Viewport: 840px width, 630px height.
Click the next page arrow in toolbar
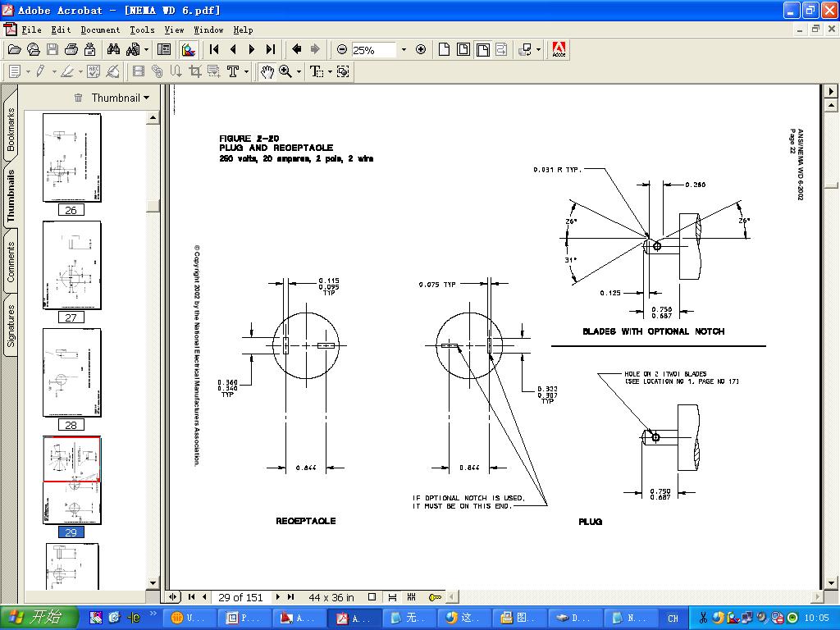tap(252, 50)
